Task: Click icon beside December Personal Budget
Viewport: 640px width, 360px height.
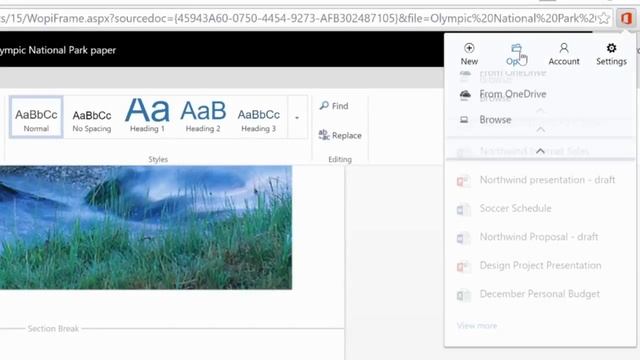Action: coord(463,295)
